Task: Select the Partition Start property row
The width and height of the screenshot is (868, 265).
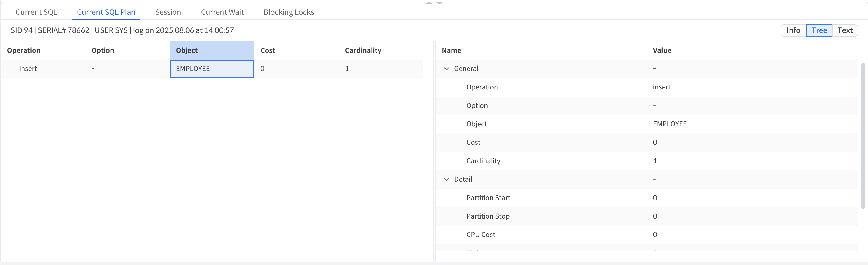Action: (488, 198)
